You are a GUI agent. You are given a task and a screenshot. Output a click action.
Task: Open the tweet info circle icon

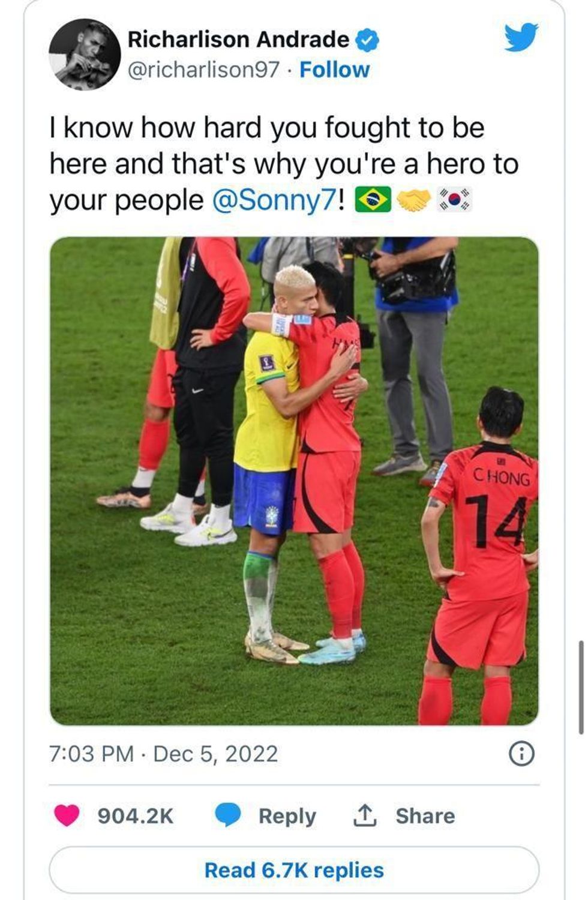pos(521,754)
